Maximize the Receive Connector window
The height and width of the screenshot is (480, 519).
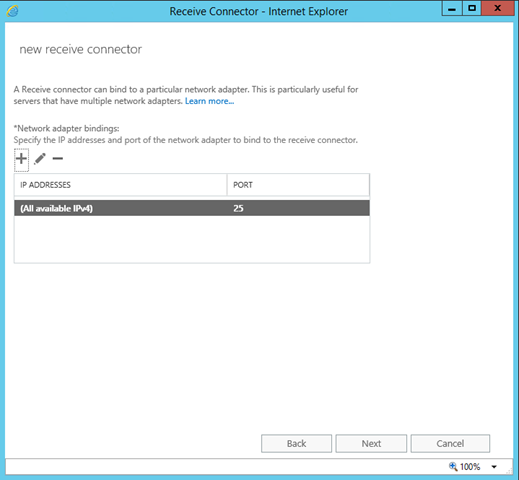tap(472, 9)
